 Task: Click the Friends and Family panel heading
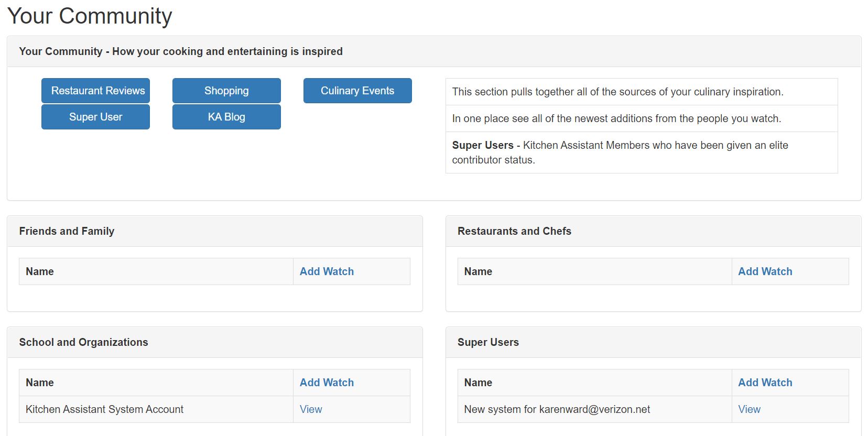coord(67,231)
